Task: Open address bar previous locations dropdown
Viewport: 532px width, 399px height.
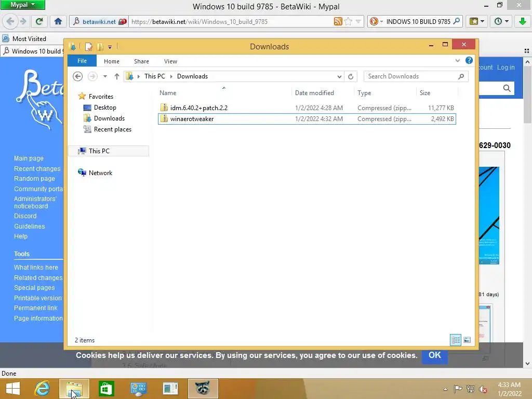Action: [339, 76]
